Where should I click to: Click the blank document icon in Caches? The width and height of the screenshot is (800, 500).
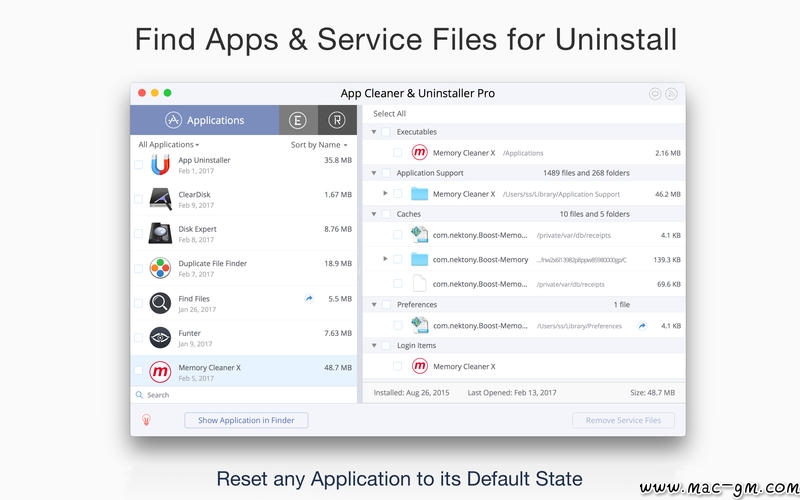[x=419, y=284]
